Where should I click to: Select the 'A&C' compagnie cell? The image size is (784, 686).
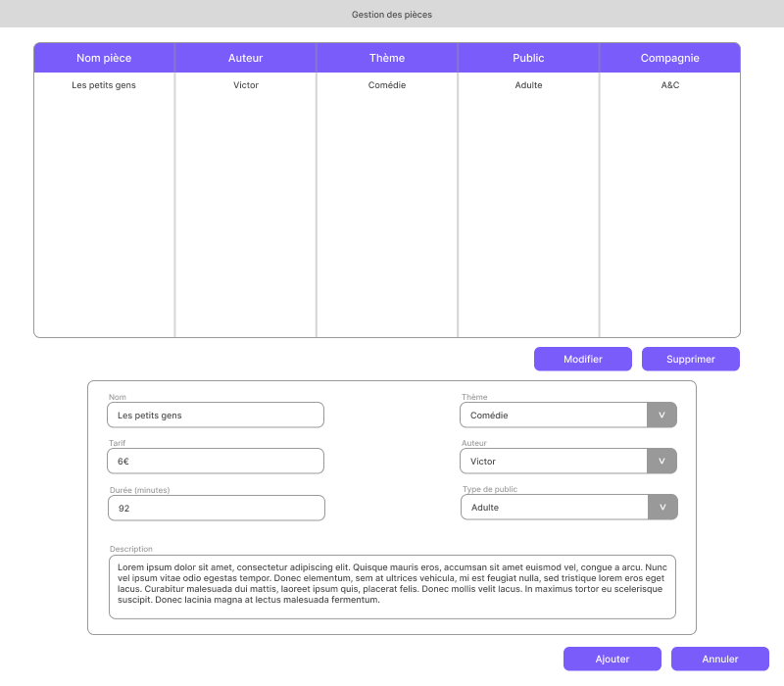669,85
